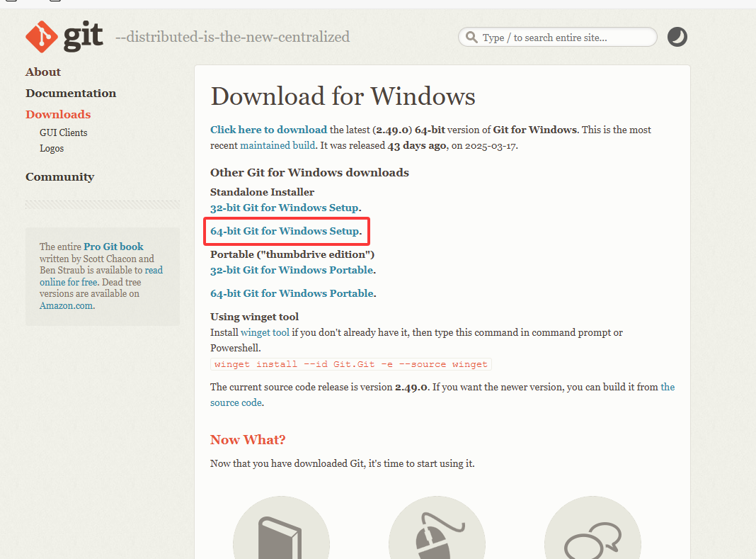This screenshot has width=756, height=559.
Task: Click 'Other Git for Windows downloads' heading
Action: point(309,173)
